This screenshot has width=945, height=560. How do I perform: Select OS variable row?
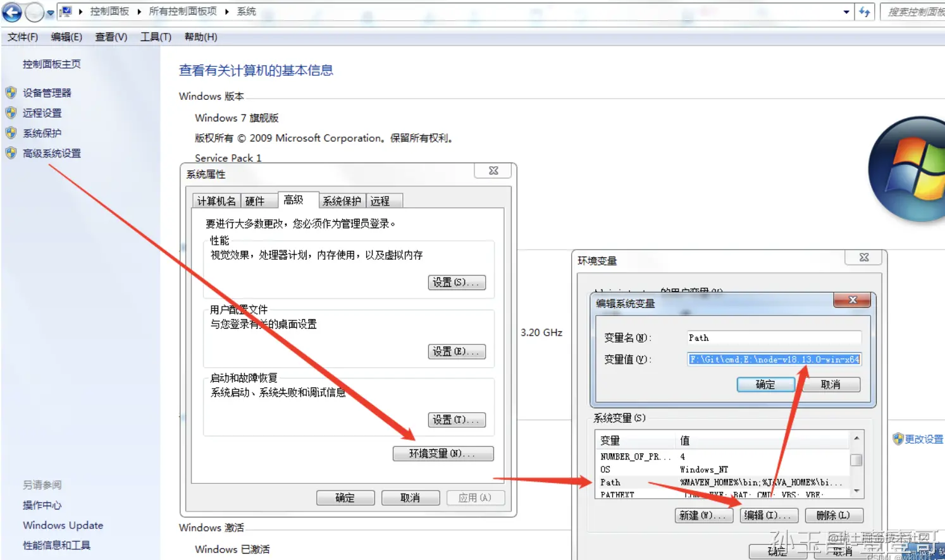pos(723,470)
